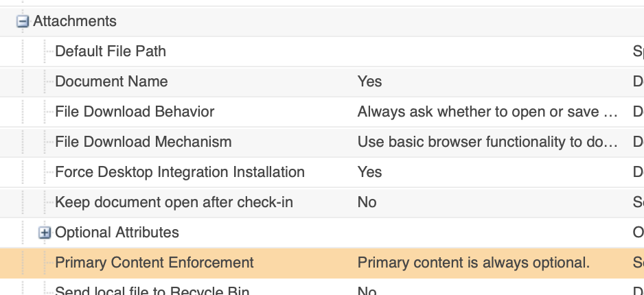Image resolution: width=644 pixels, height=295 pixels.
Task: Select the File Download Behavior preference
Action: coord(135,112)
